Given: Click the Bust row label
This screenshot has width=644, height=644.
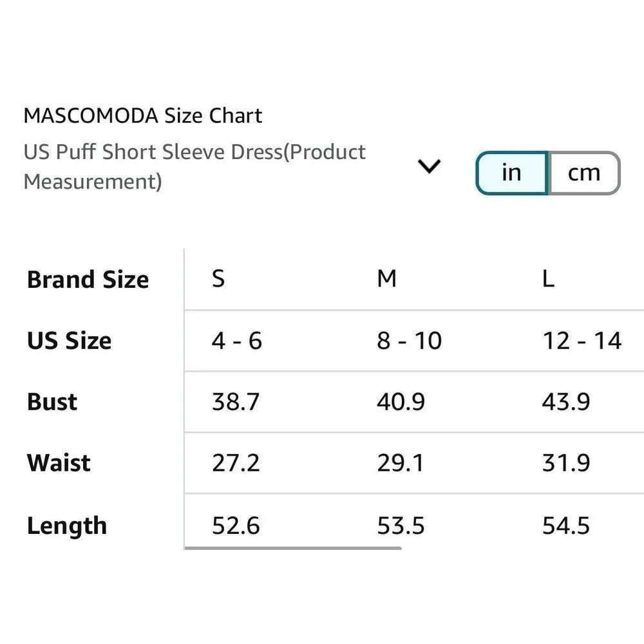Looking at the screenshot, I should click(52, 402).
